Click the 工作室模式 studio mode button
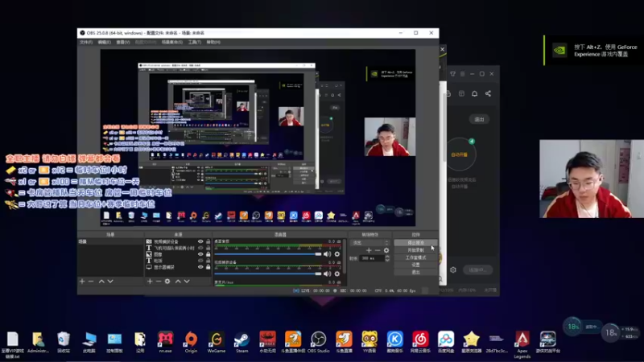 click(415, 257)
